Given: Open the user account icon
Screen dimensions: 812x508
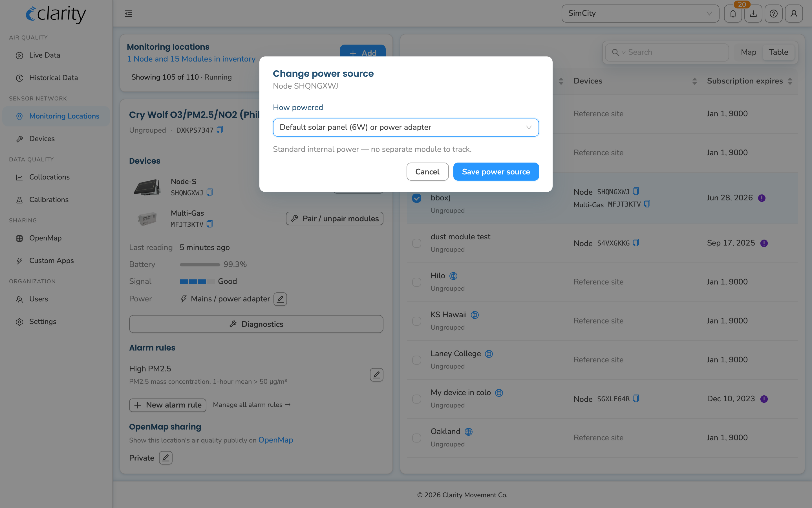Looking at the screenshot, I should [x=794, y=14].
